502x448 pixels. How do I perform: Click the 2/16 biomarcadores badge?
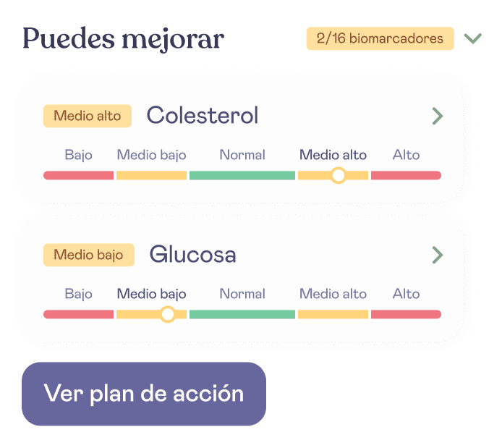click(380, 38)
